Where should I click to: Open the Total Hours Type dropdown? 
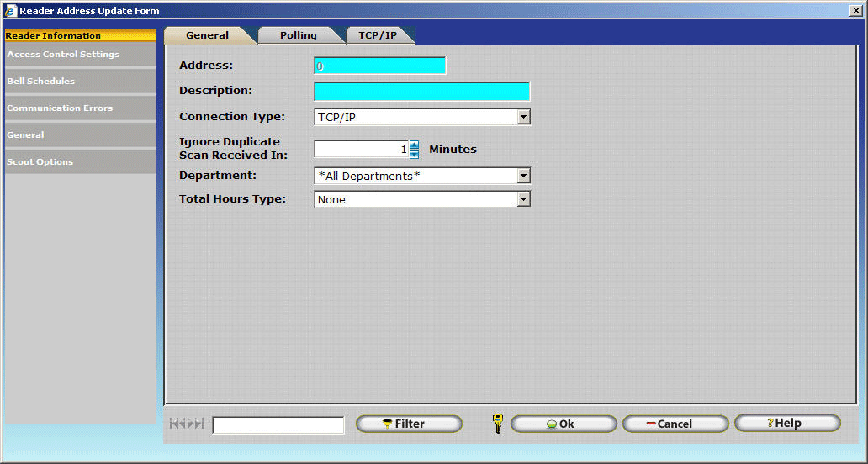click(x=523, y=199)
